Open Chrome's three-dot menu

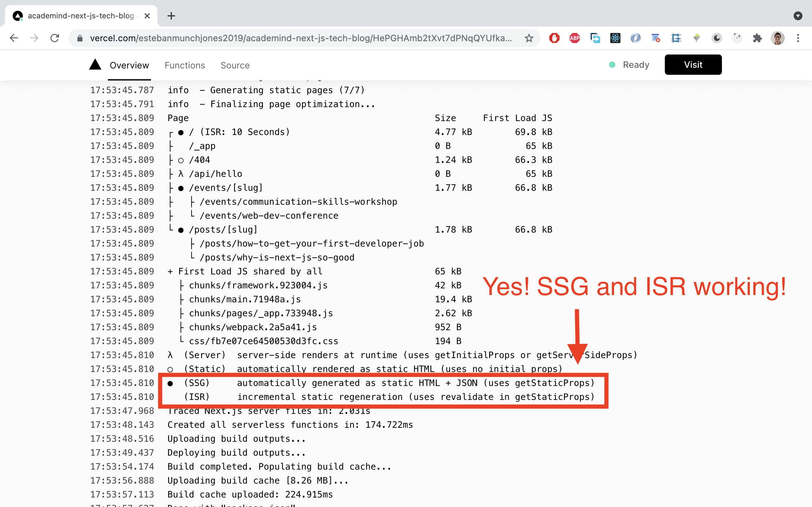tap(798, 38)
